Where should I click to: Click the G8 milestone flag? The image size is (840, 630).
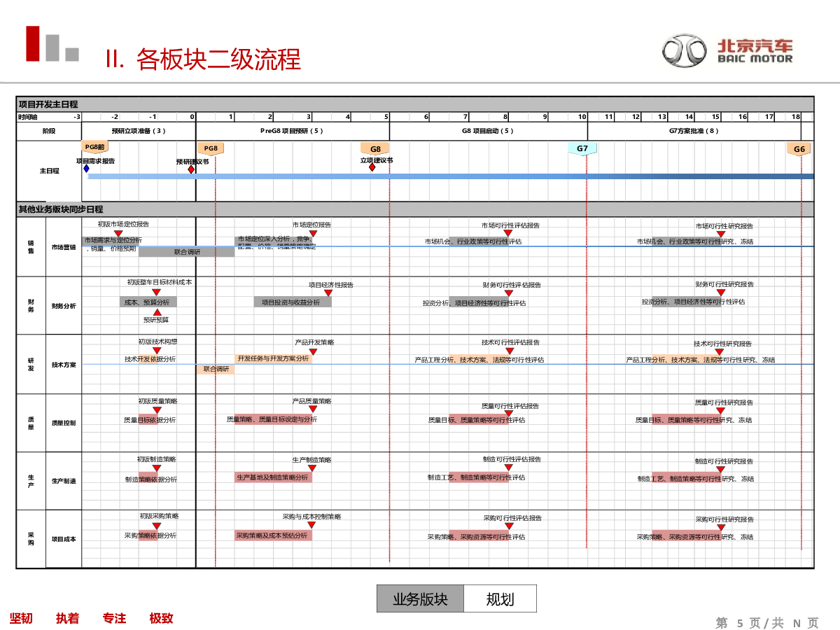click(375, 149)
